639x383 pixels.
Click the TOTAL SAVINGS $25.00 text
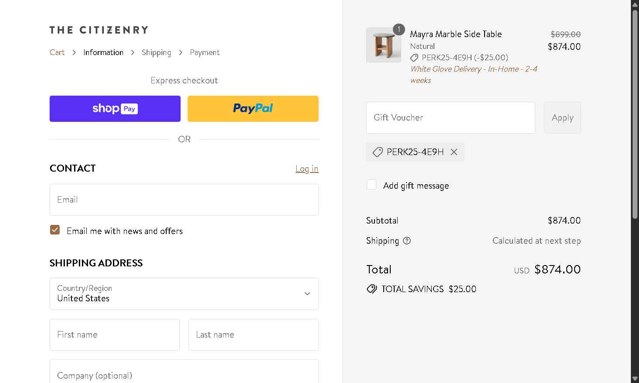coord(429,289)
